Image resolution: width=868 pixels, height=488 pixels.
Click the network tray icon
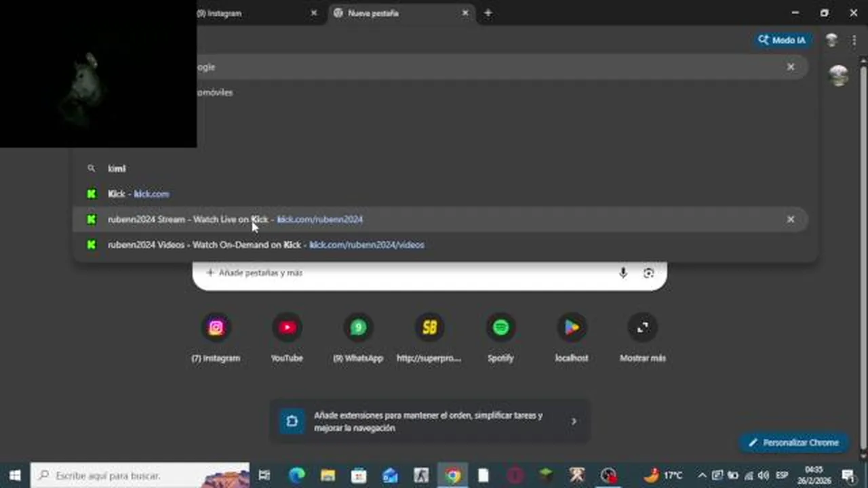pyautogui.click(x=749, y=476)
